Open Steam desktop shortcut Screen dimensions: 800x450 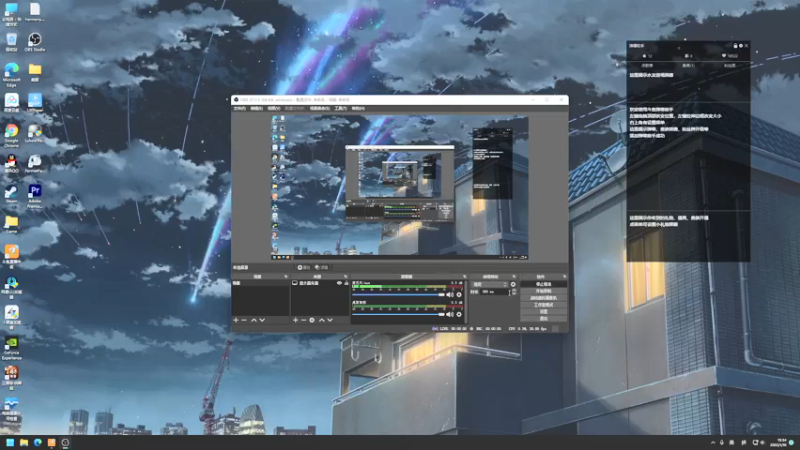(11, 194)
